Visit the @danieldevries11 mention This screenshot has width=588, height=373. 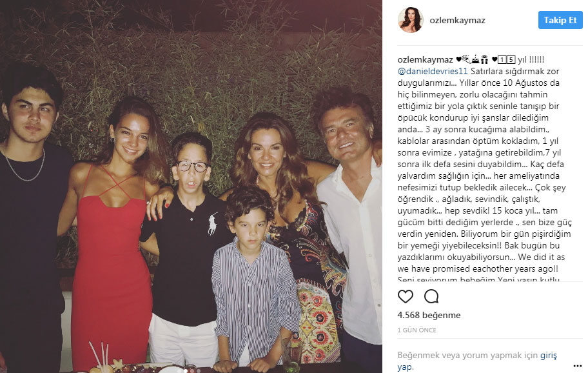433,71
